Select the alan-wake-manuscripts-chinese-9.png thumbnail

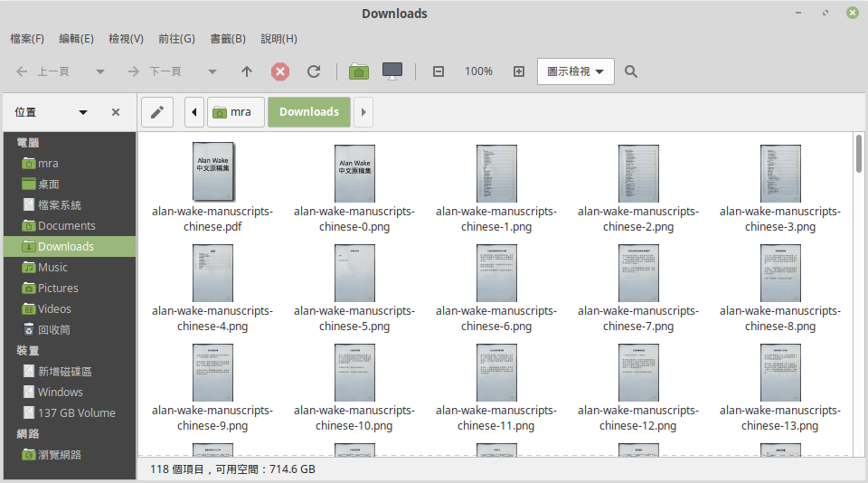[213, 373]
